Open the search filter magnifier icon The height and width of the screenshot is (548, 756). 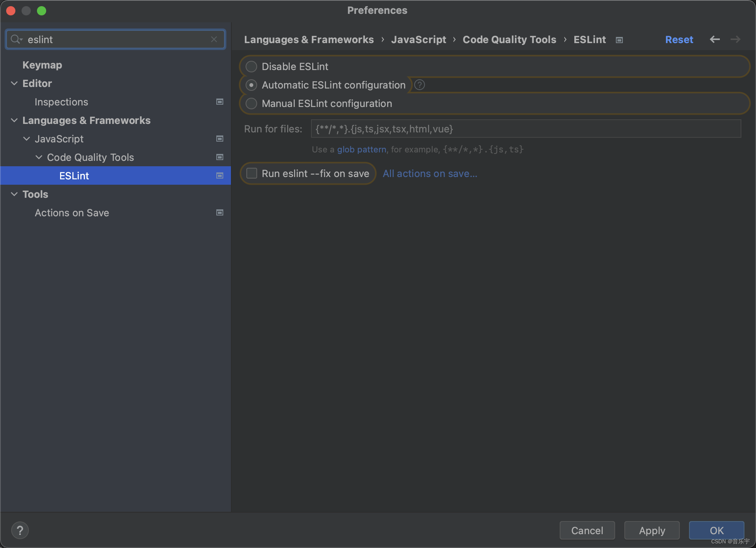point(16,39)
